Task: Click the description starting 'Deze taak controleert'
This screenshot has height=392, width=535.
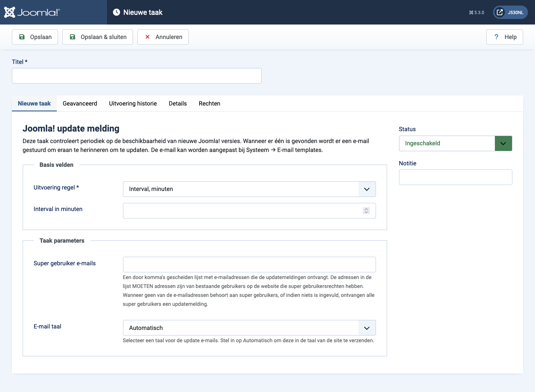Action: (x=196, y=145)
